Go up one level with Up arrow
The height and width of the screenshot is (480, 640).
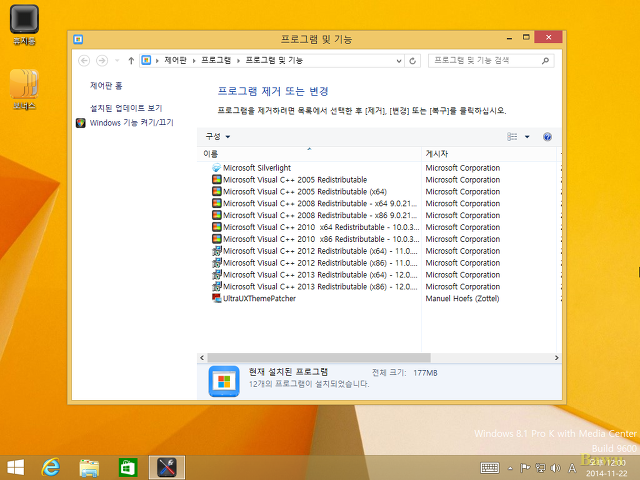pyautogui.click(x=131, y=61)
